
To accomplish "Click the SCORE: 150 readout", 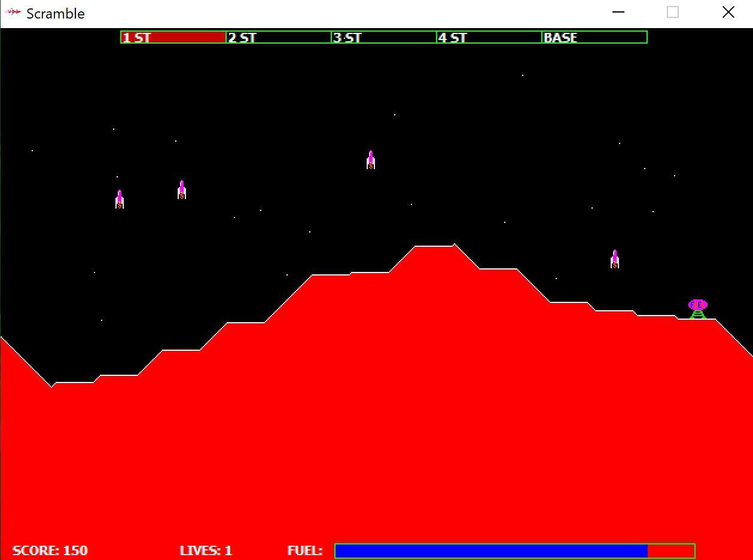I will pyautogui.click(x=50, y=550).
